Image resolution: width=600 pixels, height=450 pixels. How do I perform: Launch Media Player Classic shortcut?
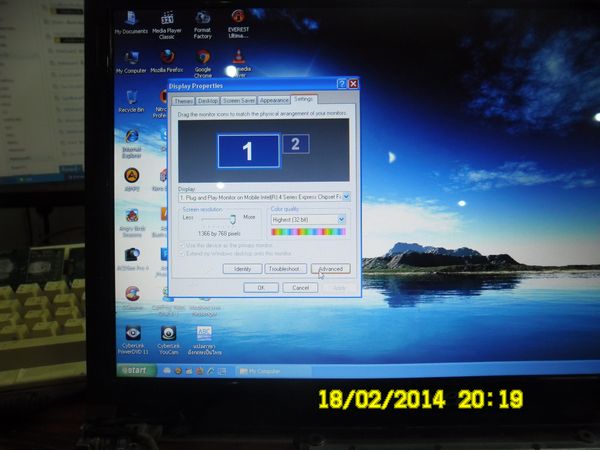[x=167, y=25]
